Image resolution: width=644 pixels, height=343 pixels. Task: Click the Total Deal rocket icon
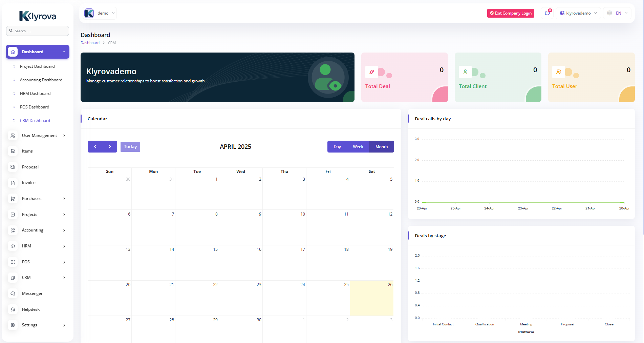pos(372,72)
